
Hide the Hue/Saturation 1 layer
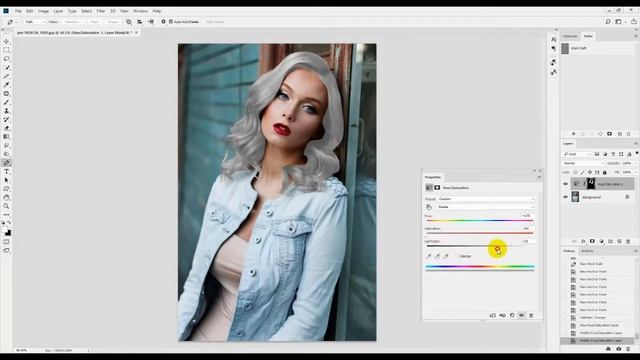(x=566, y=184)
